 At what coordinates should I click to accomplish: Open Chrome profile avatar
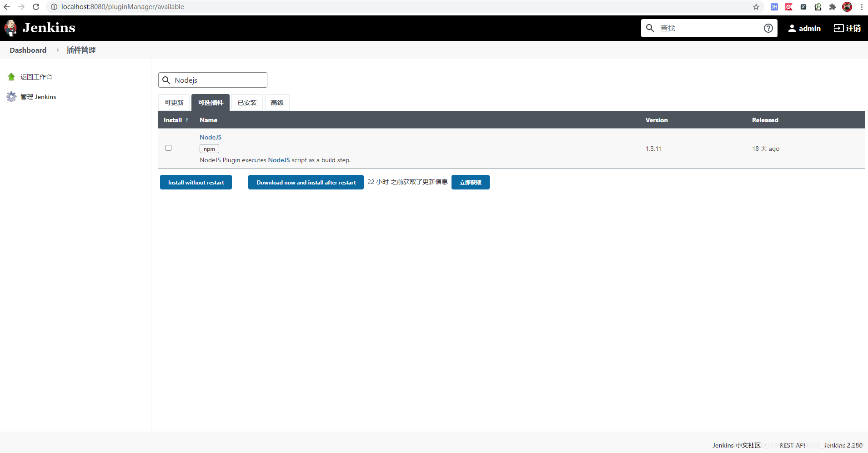click(847, 7)
